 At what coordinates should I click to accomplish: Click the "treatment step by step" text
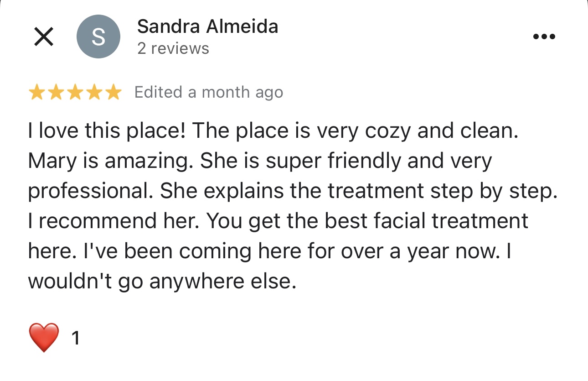[443, 191]
